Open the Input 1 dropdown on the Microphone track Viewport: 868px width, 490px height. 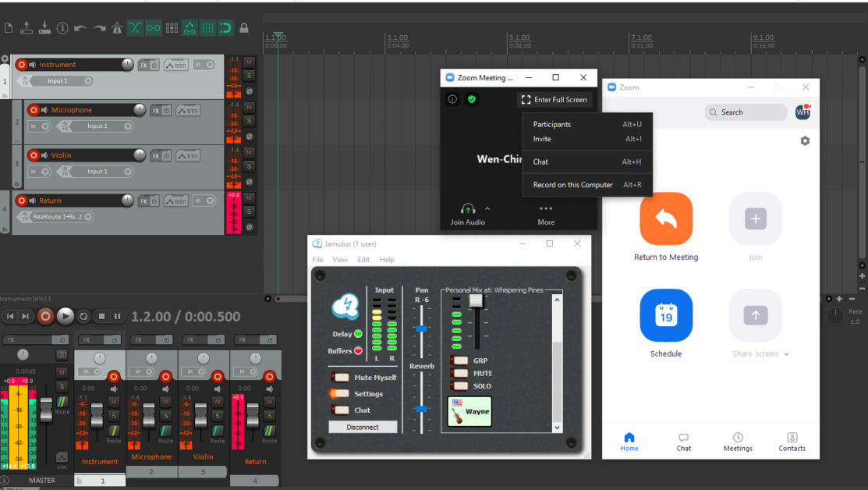coord(127,126)
